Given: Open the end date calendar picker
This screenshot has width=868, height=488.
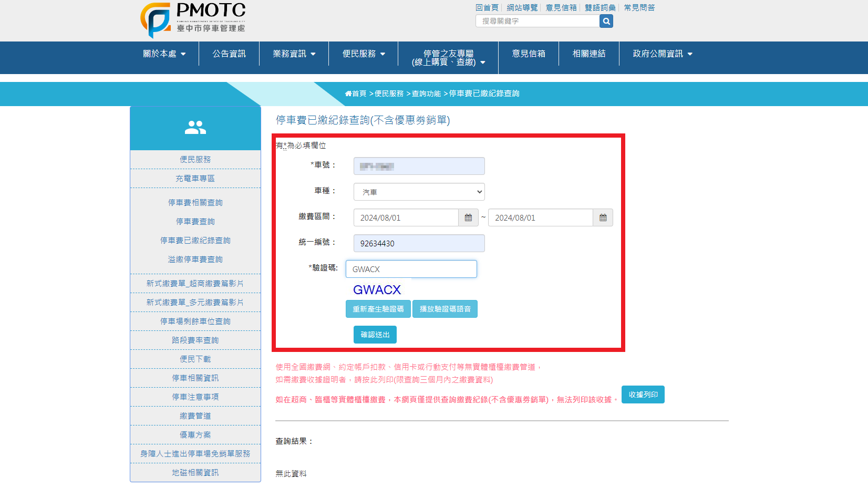Looking at the screenshot, I should coord(603,217).
